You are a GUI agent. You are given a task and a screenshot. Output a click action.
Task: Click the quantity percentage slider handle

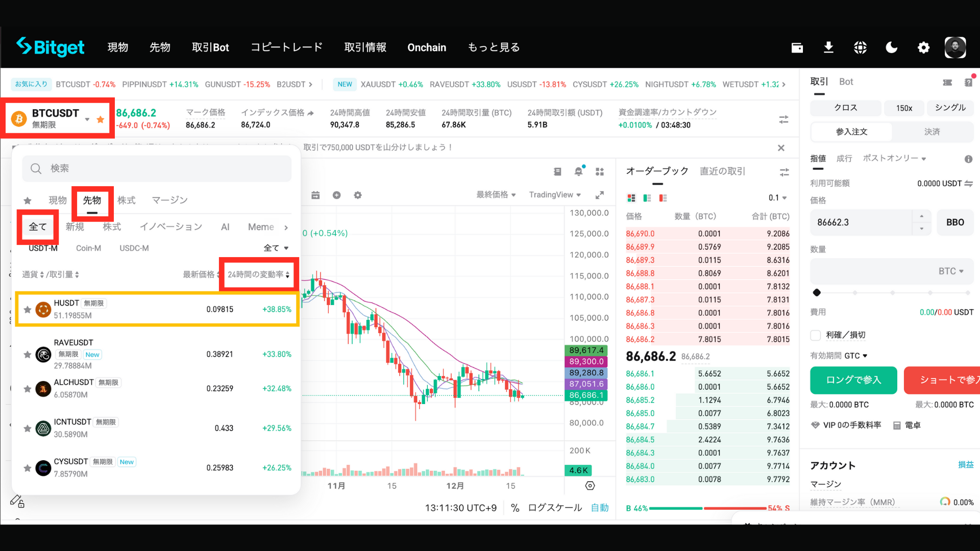(x=817, y=292)
